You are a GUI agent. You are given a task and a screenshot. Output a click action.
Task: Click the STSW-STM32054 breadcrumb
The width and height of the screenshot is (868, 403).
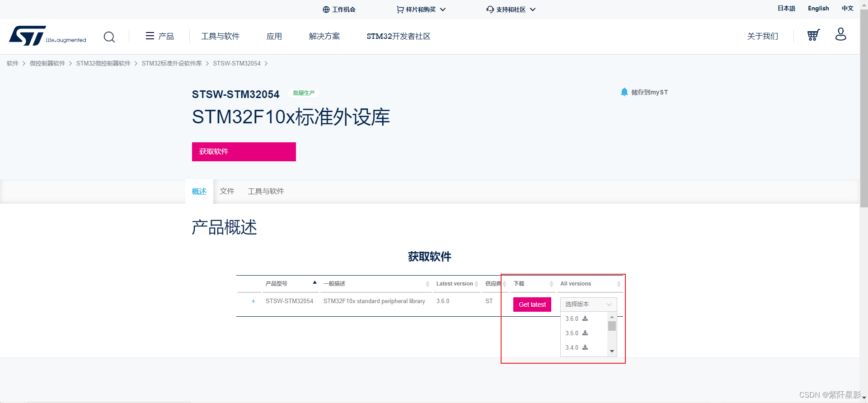[x=237, y=63]
